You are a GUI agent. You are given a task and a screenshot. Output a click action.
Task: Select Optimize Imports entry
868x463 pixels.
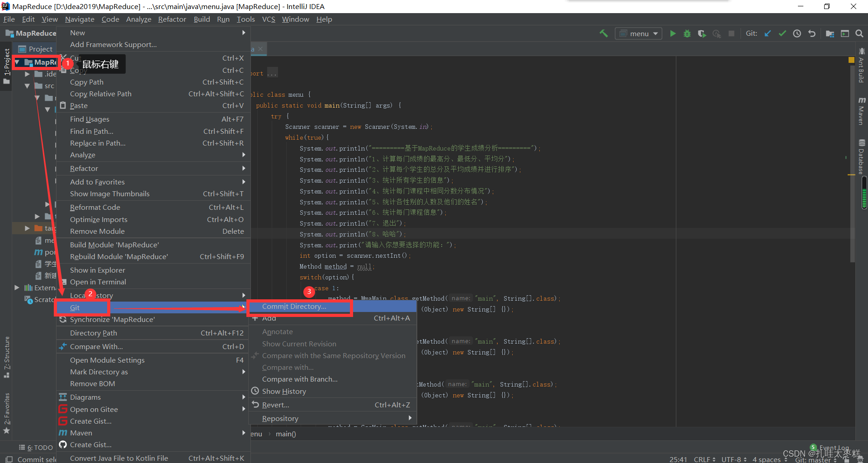point(154,219)
